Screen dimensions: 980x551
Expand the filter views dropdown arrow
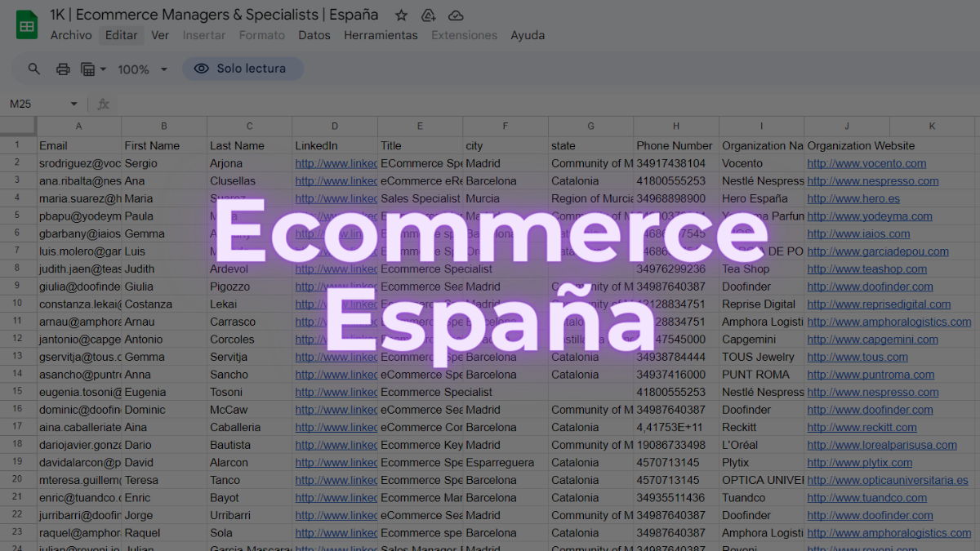coord(103,69)
